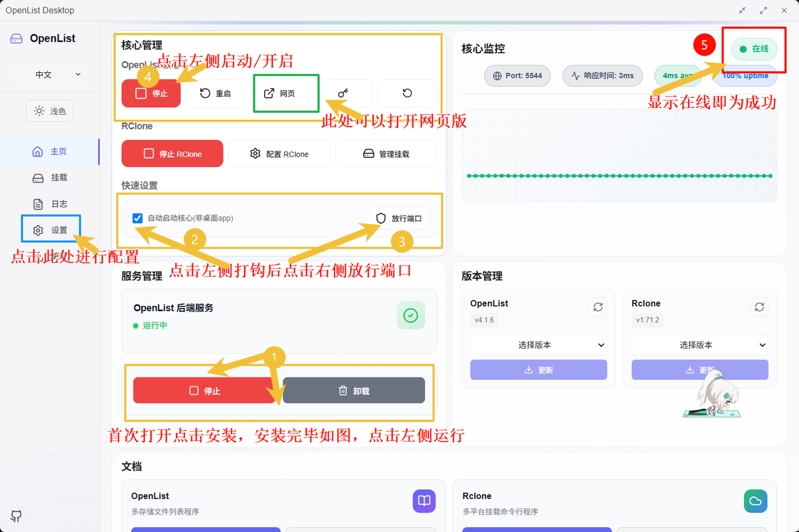Open 管理挂载 mount management
Screen dimensions: 799x532
(x=386, y=153)
